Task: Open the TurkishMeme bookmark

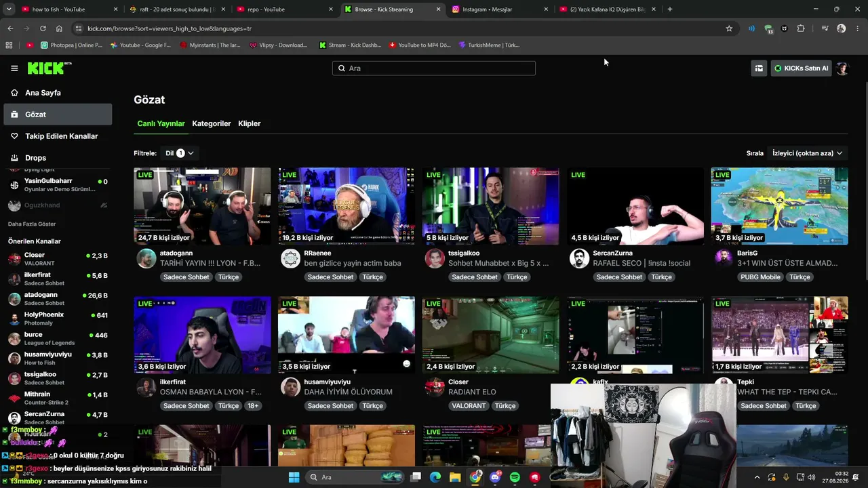Action: tap(489, 45)
